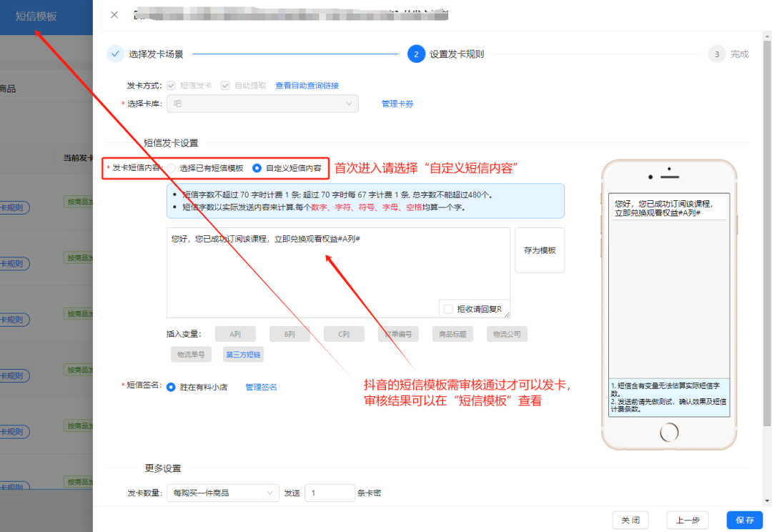
Task: Toggle the 短信发卡 checkbox
Action: (x=171, y=85)
